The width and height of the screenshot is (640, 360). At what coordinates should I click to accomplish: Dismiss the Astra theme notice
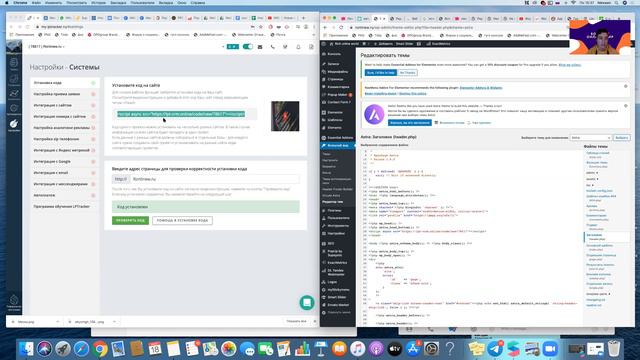[625, 106]
